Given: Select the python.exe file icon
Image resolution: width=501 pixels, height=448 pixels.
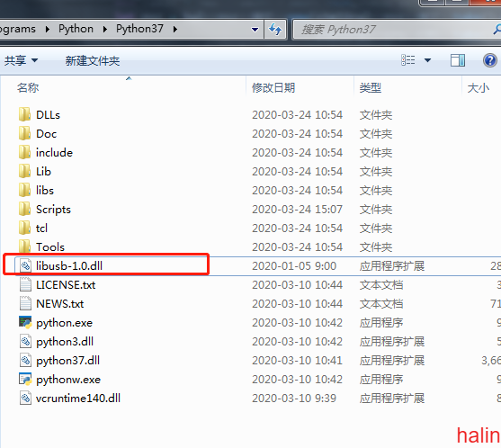Looking at the screenshot, I should click(25, 322).
